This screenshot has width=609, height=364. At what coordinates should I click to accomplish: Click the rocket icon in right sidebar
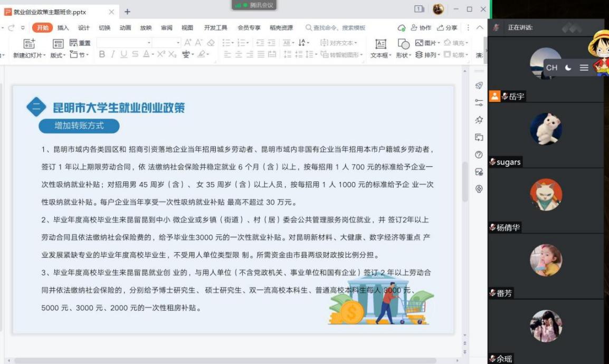pyautogui.click(x=479, y=85)
